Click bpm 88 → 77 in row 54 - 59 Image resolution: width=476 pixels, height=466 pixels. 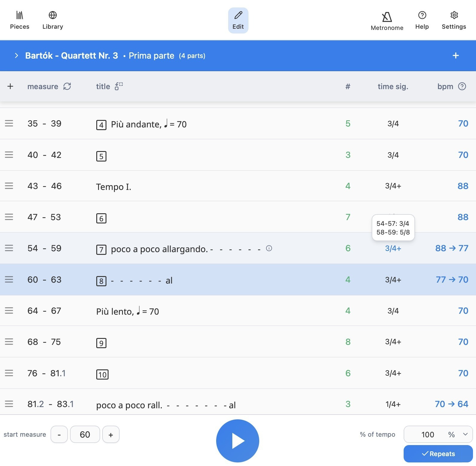[452, 248]
